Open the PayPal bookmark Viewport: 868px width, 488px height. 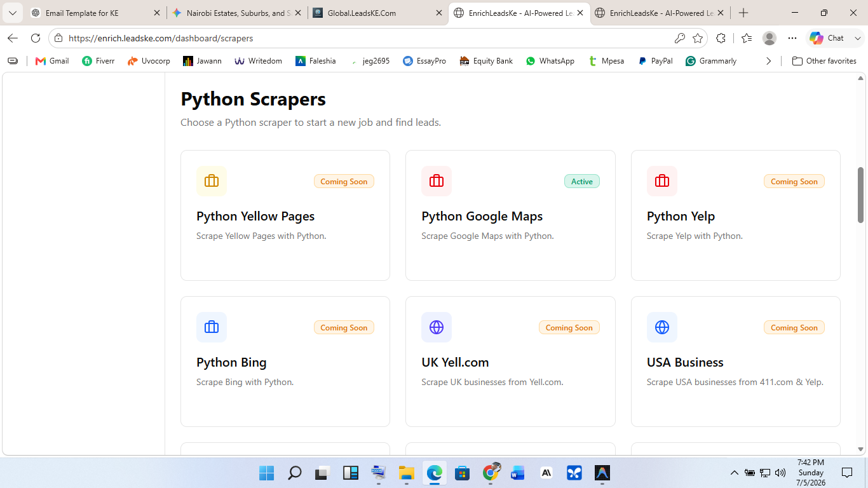655,61
